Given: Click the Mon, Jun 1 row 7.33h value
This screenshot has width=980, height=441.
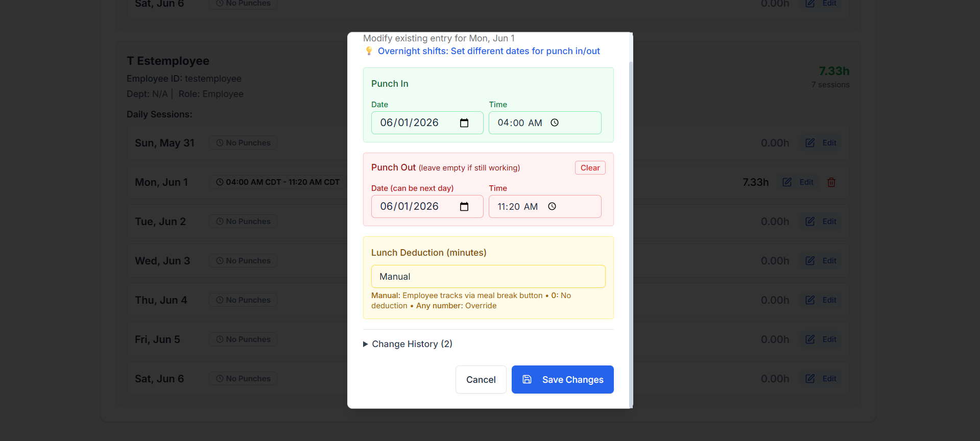Looking at the screenshot, I should (x=755, y=182).
